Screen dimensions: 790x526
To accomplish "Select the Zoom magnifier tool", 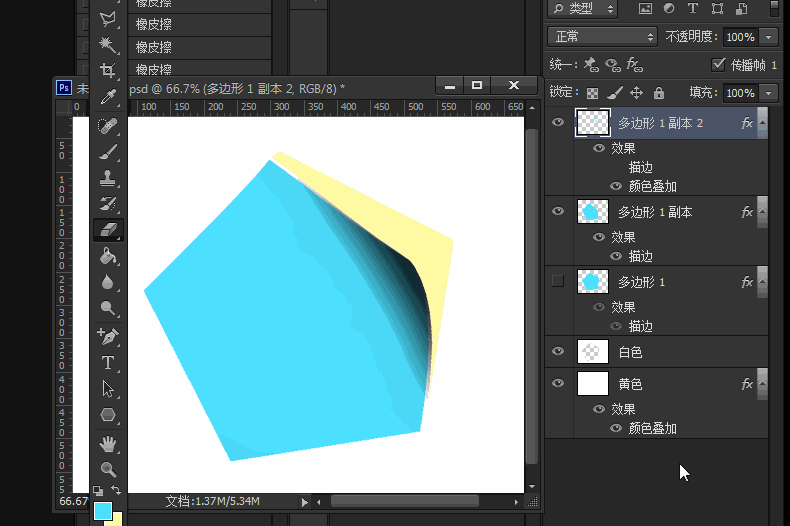I will [x=108, y=470].
